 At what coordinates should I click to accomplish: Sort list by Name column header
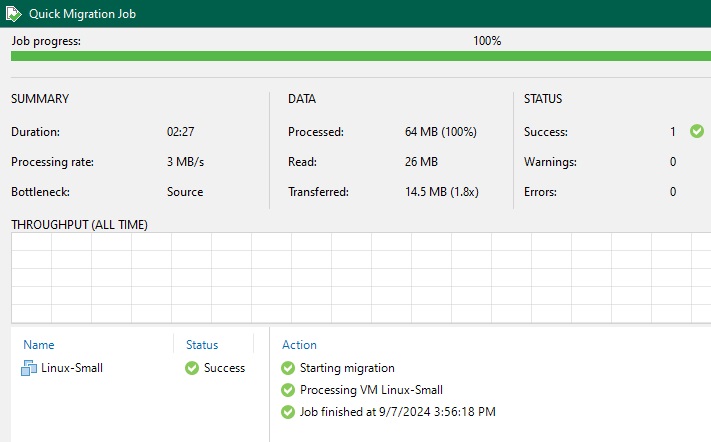tap(38, 345)
